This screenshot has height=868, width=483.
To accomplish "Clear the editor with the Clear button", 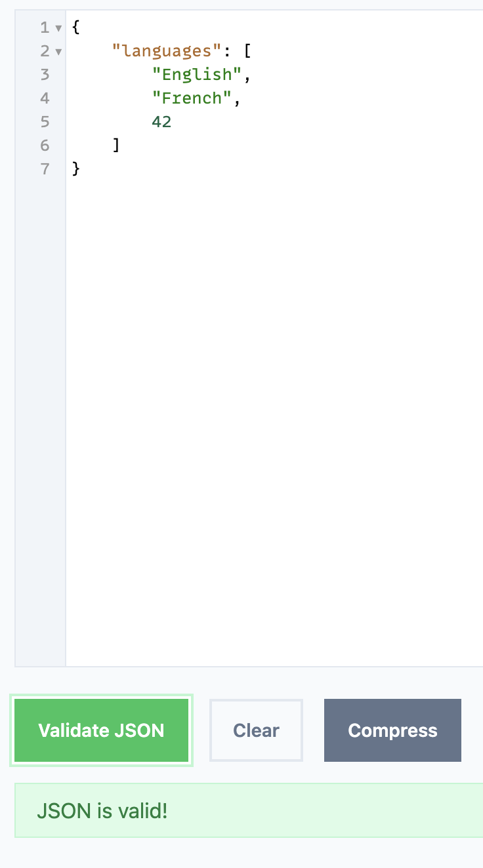I will pyautogui.click(x=256, y=730).
